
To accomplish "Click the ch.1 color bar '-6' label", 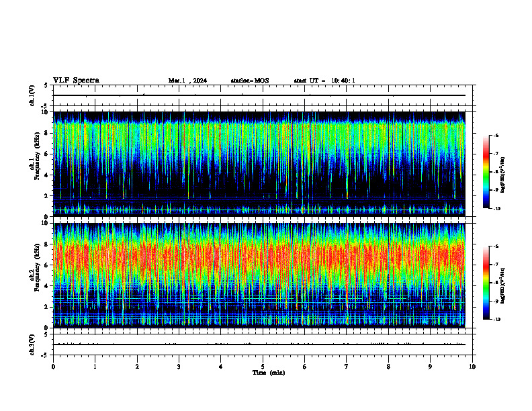I will pos(496,136).
